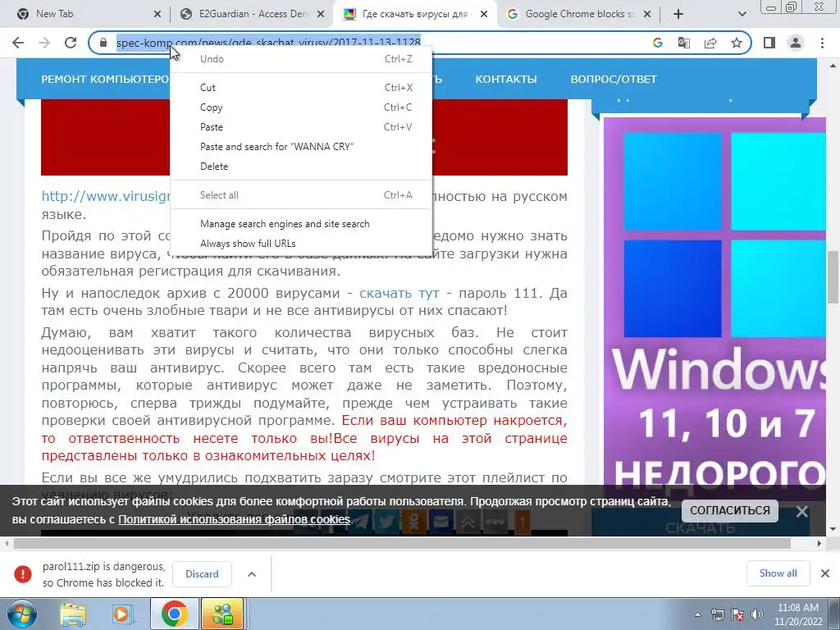The width and height of the screenshot is (840, 630).
Task: Choose Cut from the context menu
Action: 301,87
